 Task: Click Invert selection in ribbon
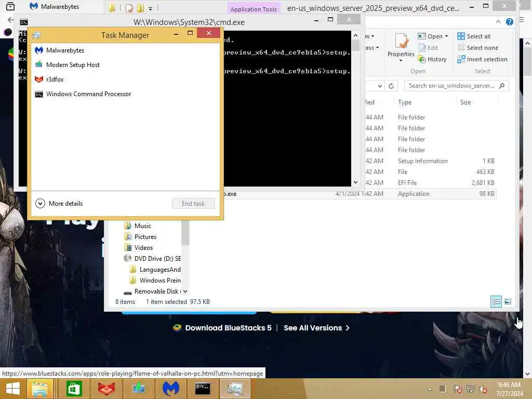click(x=483, y=59)
